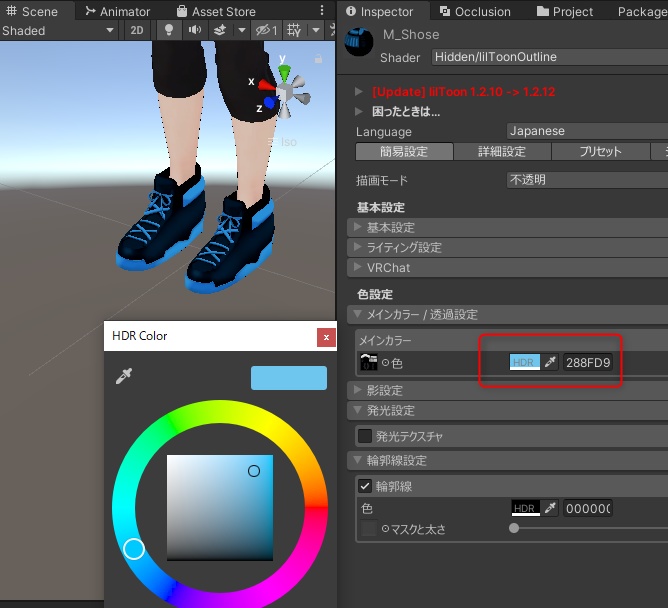Open the 描画モード dropdown set to 不透明
This screenshot has height=608, width=668.
click(587, 180)
